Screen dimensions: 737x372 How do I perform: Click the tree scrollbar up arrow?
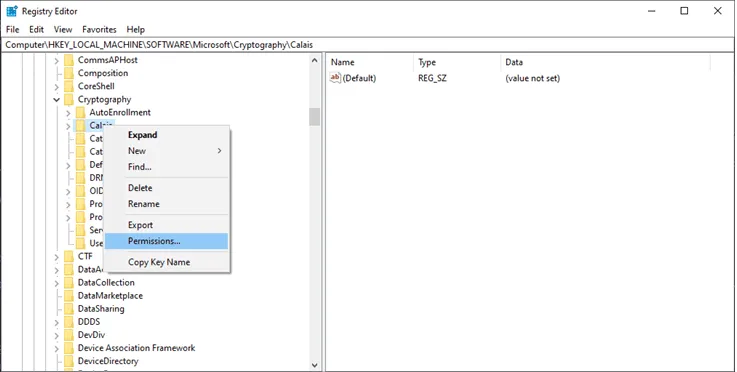[314, 60]
